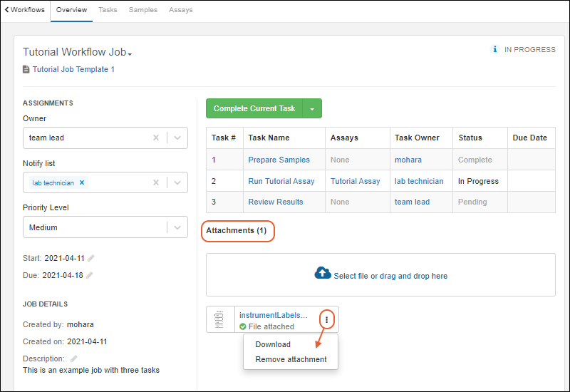Screen dimensions: 570x392
Task: Click the Description edit pencil icon
Action: (x=74, y=359)
